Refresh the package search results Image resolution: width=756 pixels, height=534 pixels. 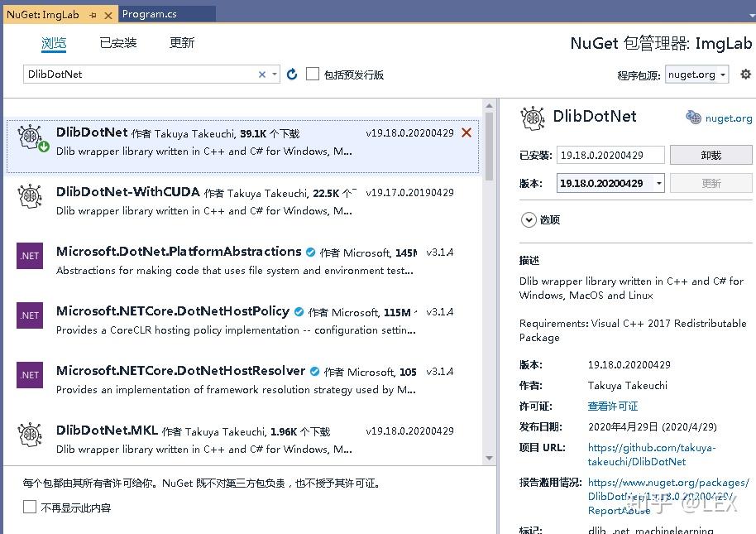[x=291, y=74]
